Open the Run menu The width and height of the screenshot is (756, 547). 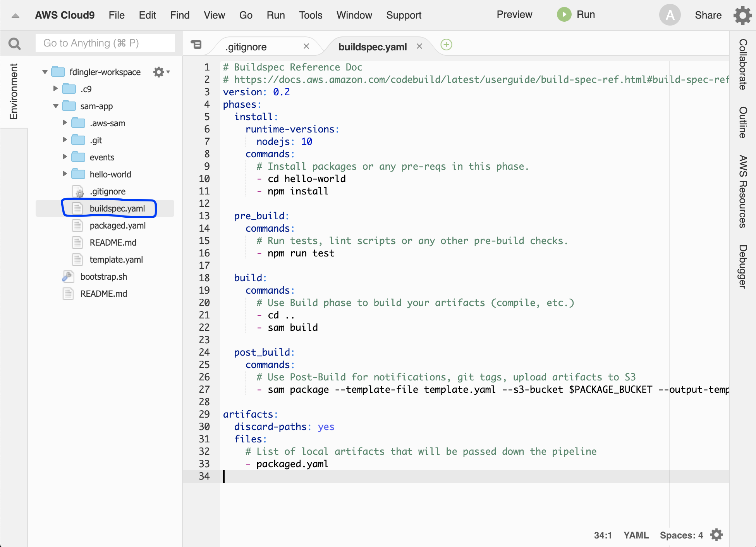pyautogui.click(x=275, y=15)
